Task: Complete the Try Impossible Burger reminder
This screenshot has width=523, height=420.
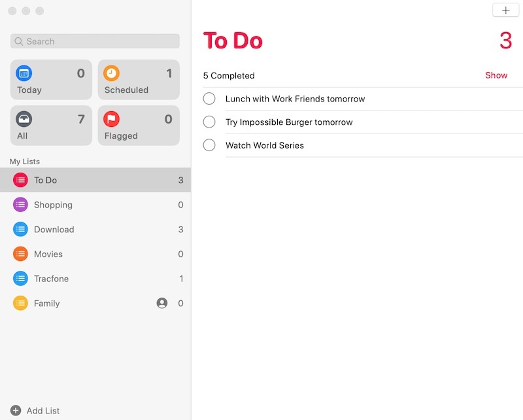Action: pos(209,122)
